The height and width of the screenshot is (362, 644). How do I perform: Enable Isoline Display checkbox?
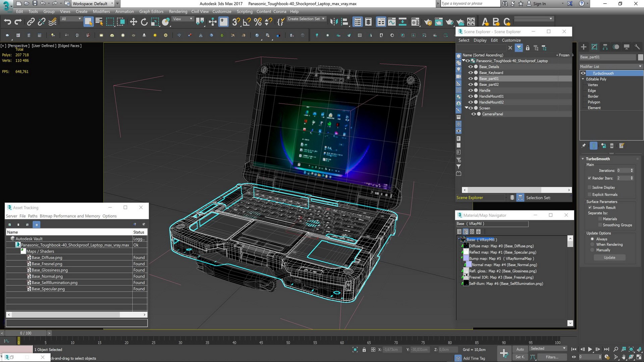(589, 187)
